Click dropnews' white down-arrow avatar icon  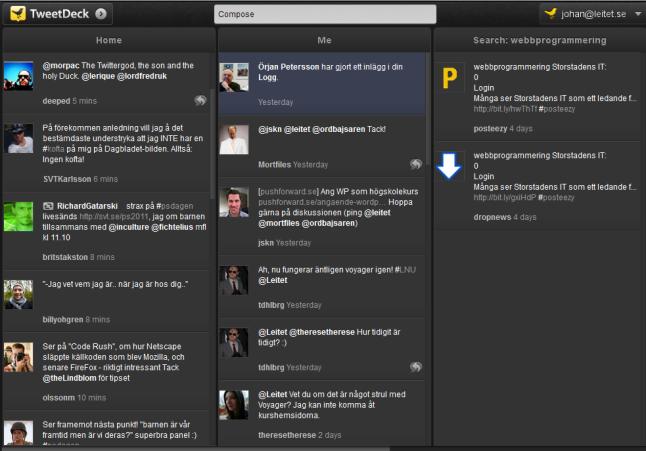click(449, 166)
